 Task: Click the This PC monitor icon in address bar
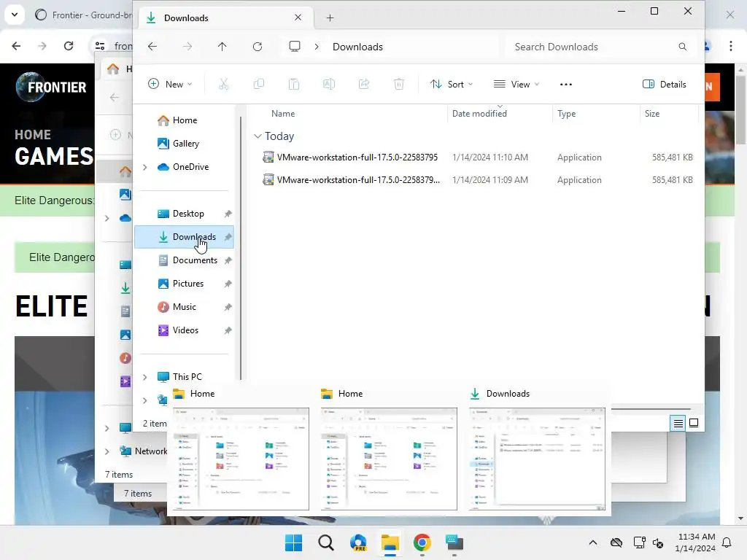[x=295, y=46]
